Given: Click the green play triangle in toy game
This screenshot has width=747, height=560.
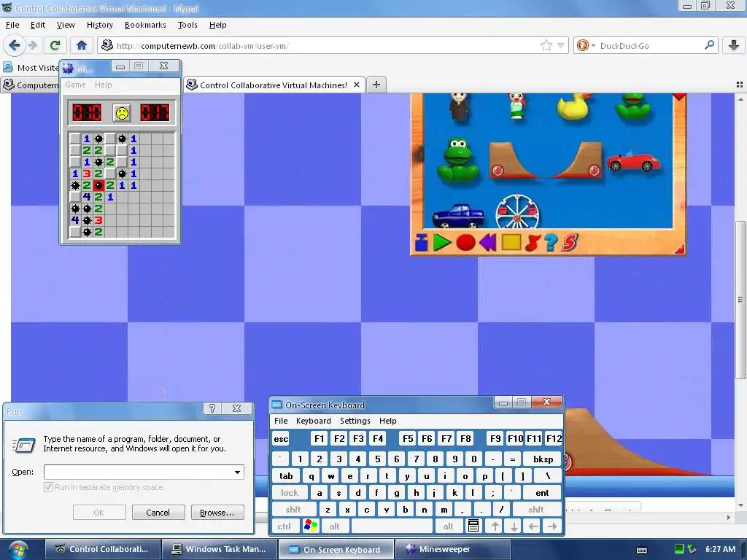Looking at the screenshot, I should tap(442, 242).
